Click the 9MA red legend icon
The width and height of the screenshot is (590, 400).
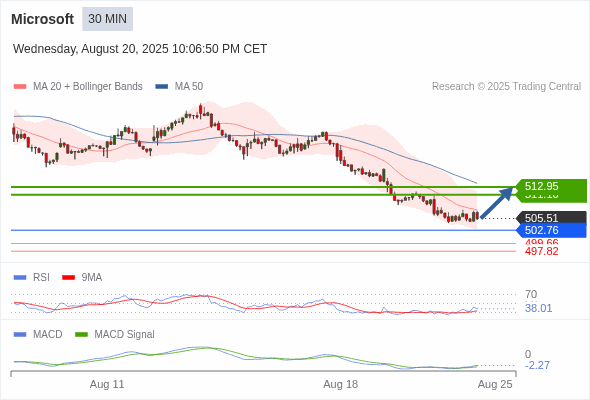pyautogui.click(x=68, y=278)
